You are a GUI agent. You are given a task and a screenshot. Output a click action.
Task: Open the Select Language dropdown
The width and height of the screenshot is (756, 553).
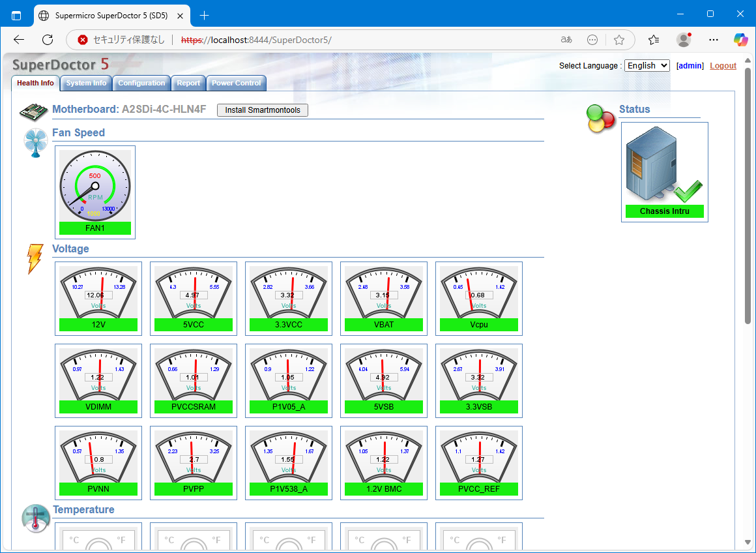(647, 66)
